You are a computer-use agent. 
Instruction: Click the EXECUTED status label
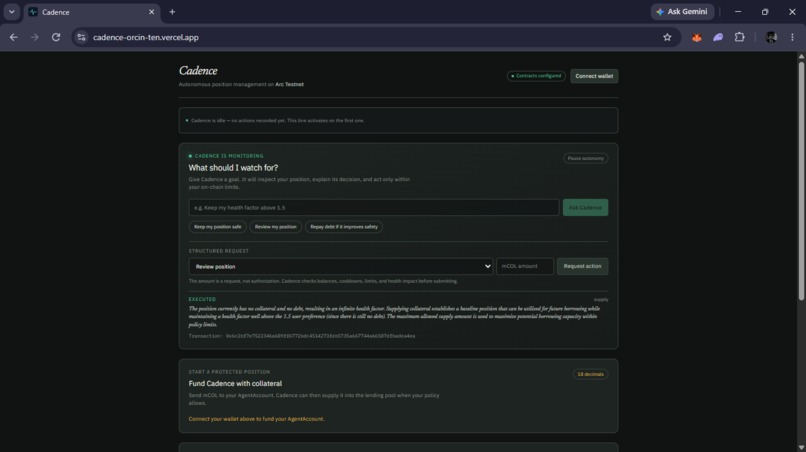click(x=202, y=299)
